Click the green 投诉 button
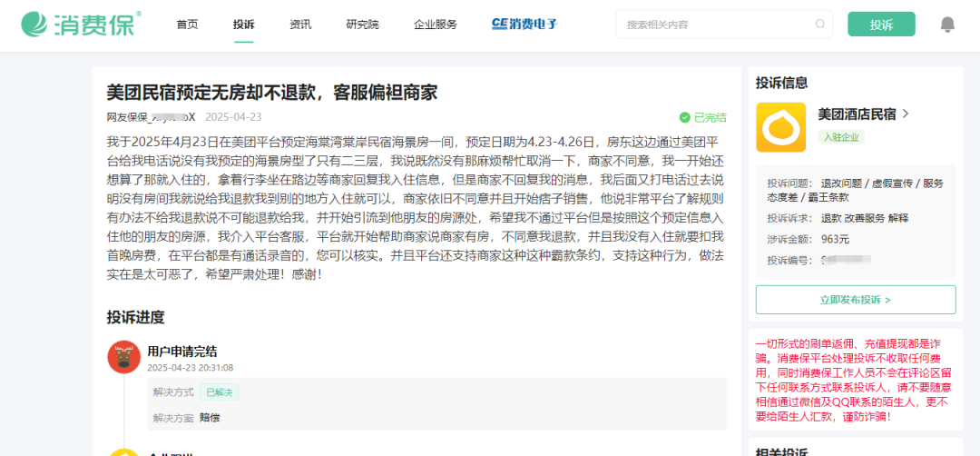Screen dimensions: 980x456 click(881, 25)
